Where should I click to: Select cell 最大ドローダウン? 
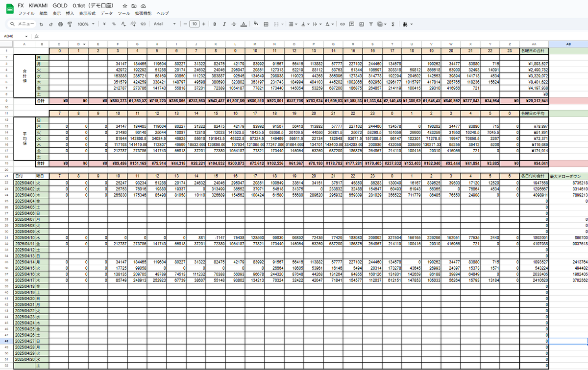[568, 175]
